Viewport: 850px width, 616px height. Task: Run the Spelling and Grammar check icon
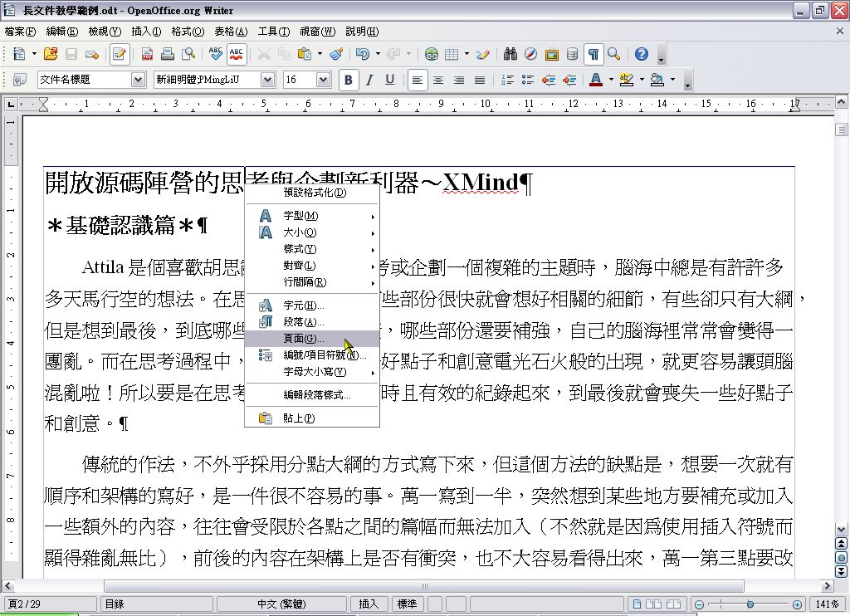coord(215,54)
